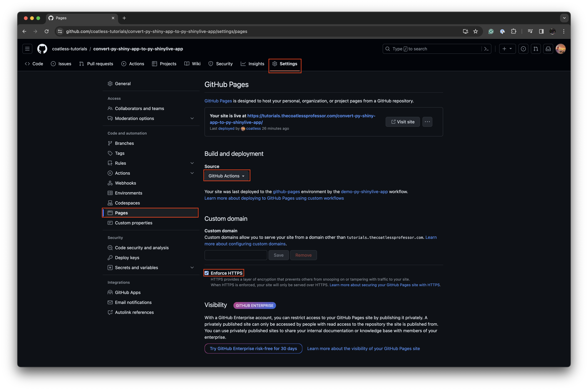Viewport: 588px width, 390px height.
Task: Open the hamburger navigation menu icon
Action: click(27, 49)
